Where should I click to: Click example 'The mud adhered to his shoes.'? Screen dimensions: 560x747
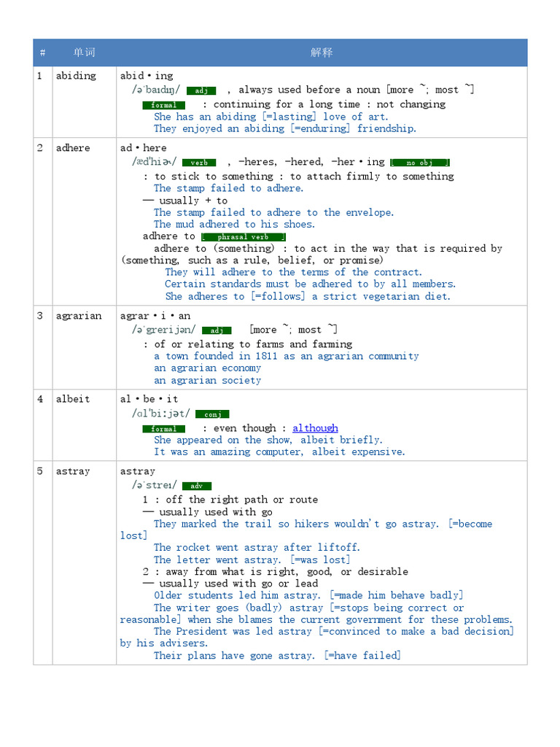[234, 224]
